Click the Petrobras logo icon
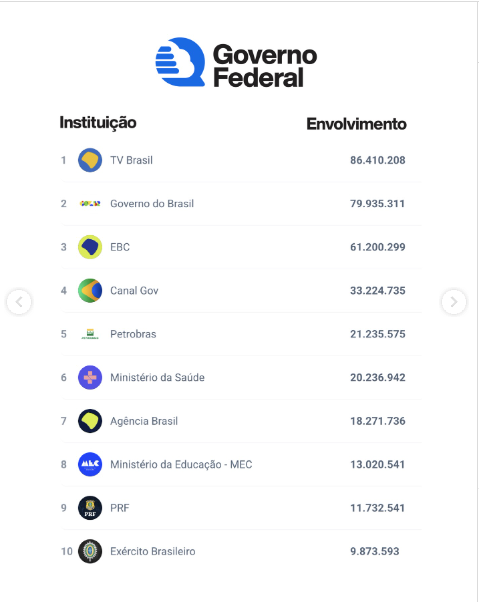The width and height of the screenshot is (479, 602). click(x=90, y=334)
